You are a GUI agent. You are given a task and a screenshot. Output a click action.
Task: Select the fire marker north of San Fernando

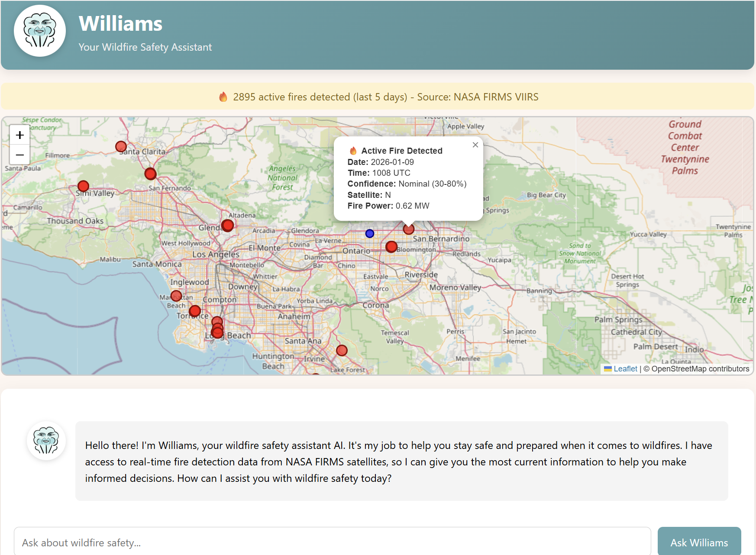150,174
